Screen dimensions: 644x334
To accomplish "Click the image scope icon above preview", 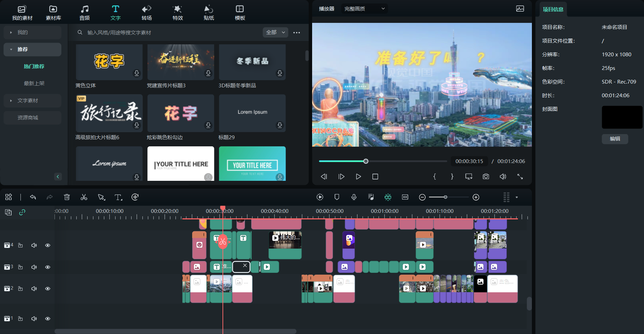I will click(x=520, y=9).
